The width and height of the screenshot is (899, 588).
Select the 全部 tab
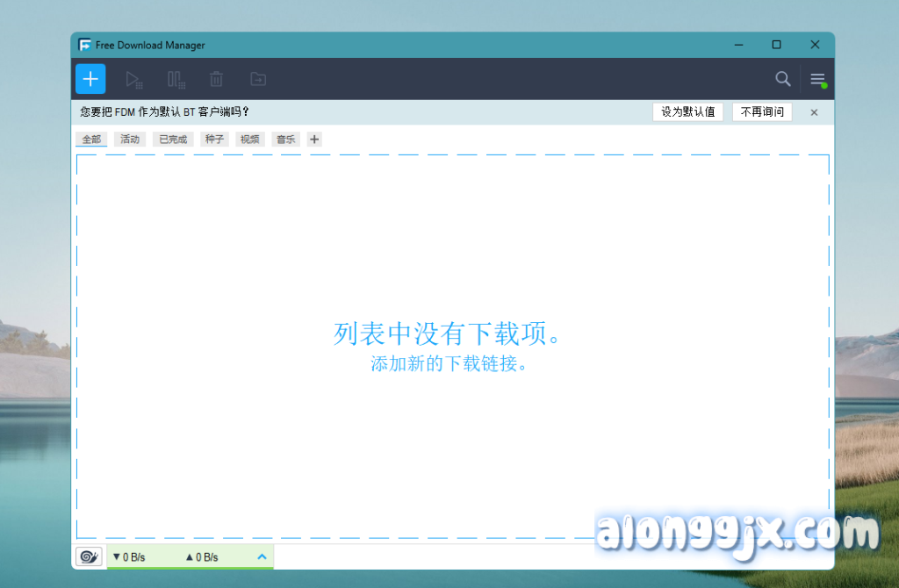click(91, 139)
